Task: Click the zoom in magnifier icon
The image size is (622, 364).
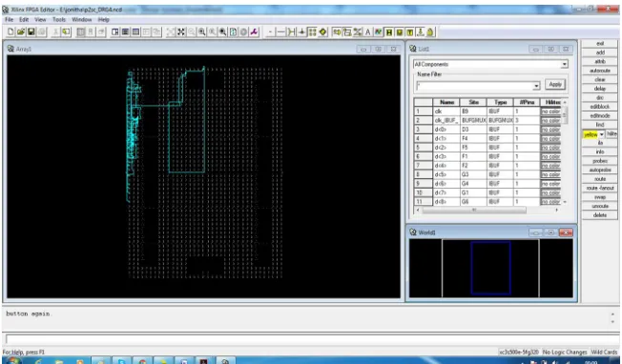Action: point(202,32)
